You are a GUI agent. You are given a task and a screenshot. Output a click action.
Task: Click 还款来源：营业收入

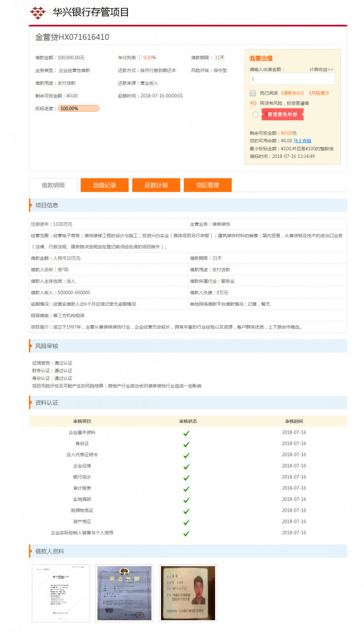(138, 83)
